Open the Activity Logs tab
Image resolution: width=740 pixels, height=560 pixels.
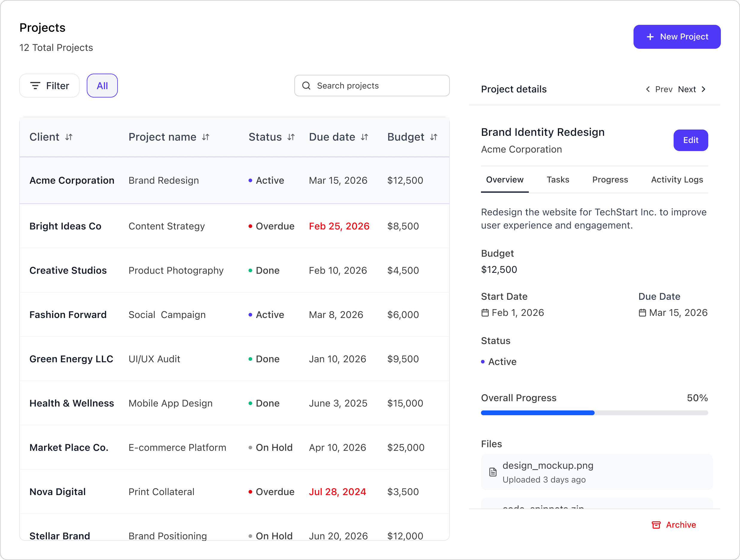coord(677,180)
